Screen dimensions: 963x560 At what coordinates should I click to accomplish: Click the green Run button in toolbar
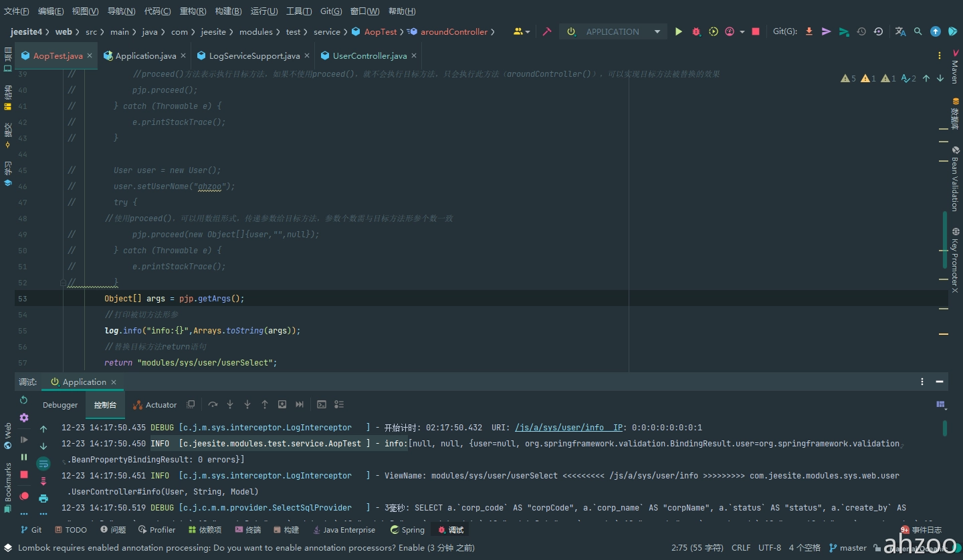[679, 31]
